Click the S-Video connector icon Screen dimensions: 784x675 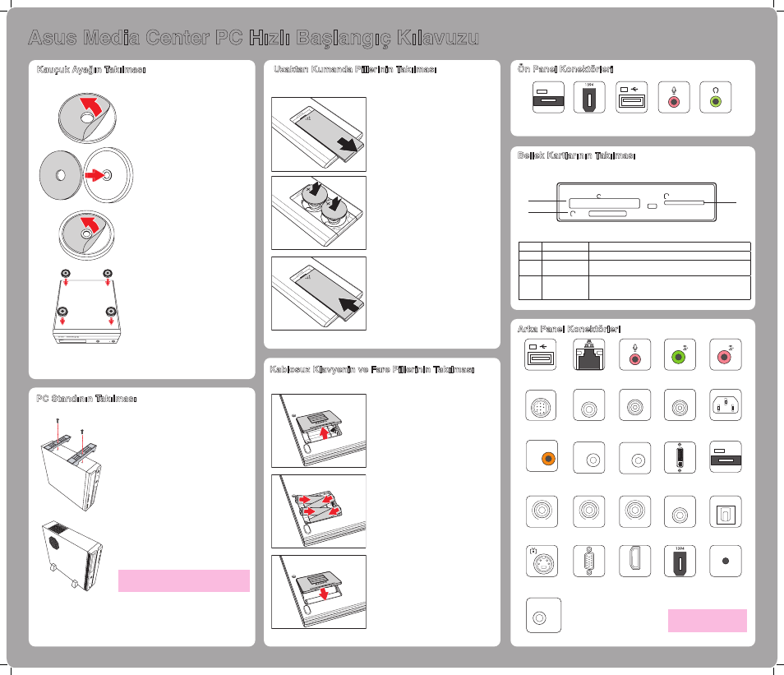[542, 562]
